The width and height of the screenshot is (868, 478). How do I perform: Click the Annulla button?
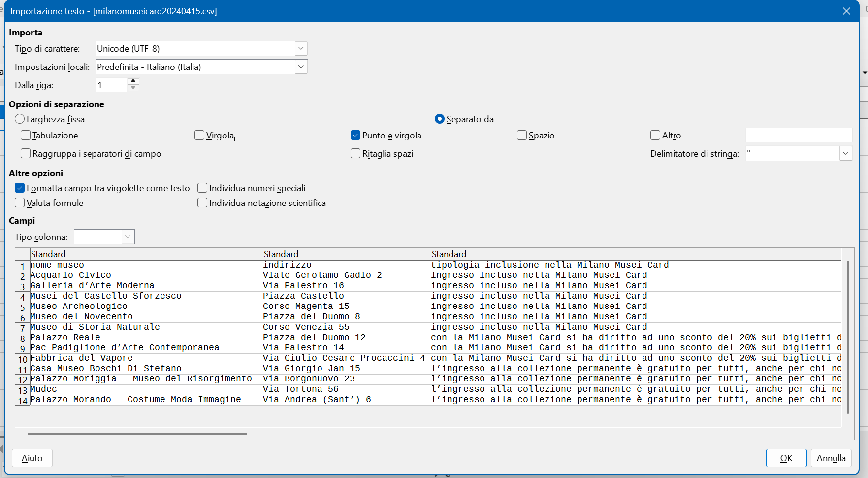tap(831, 458)
